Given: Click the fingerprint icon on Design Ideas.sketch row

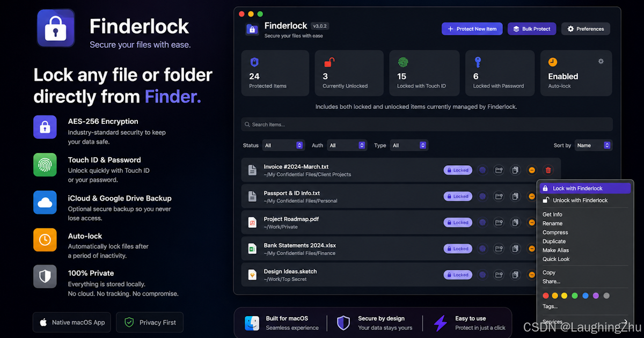Looking at the screenshot, I should 482,275.
